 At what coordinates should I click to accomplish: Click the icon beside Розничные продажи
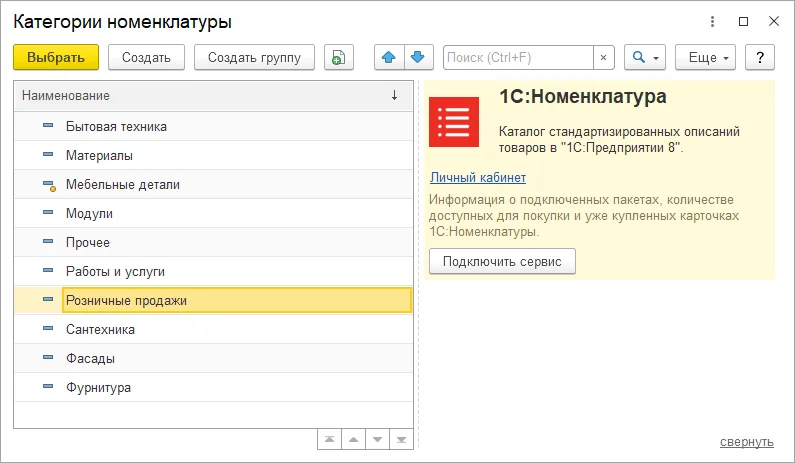coord(48,299)
